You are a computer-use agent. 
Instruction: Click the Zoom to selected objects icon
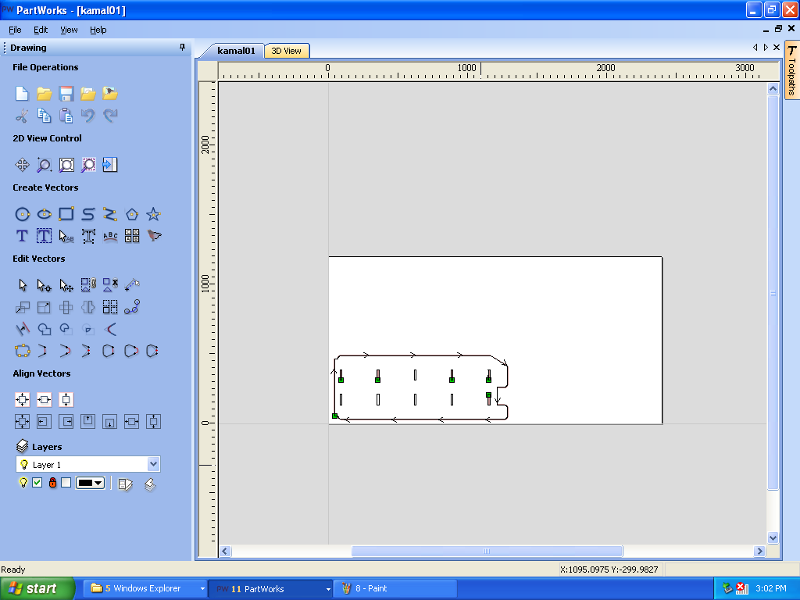coord(88,165)
